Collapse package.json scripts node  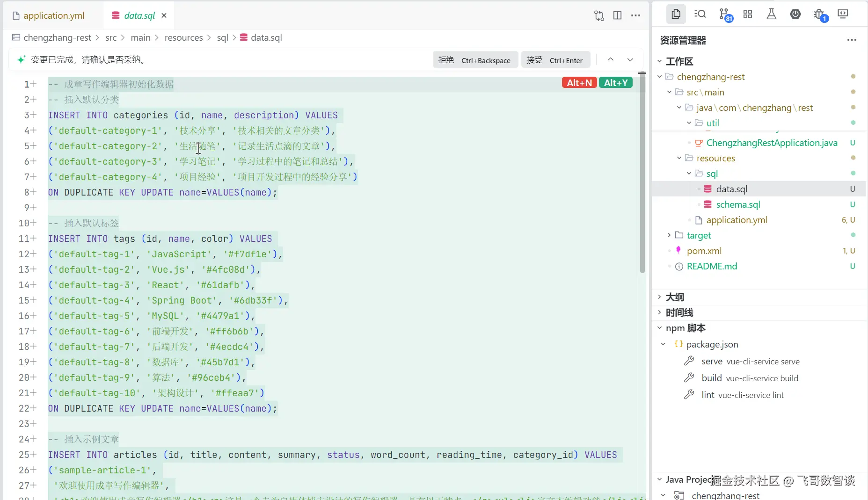[663, 344]
